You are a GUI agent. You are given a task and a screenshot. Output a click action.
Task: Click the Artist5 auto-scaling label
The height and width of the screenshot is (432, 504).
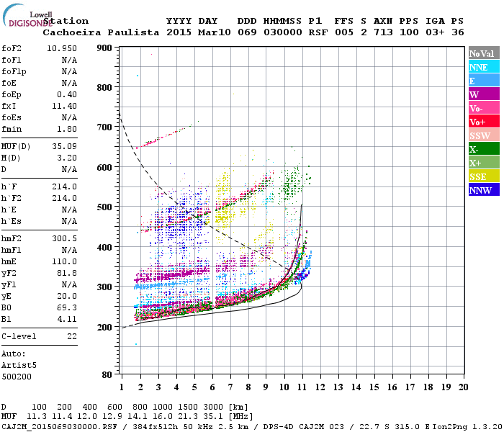pos(19,366)
